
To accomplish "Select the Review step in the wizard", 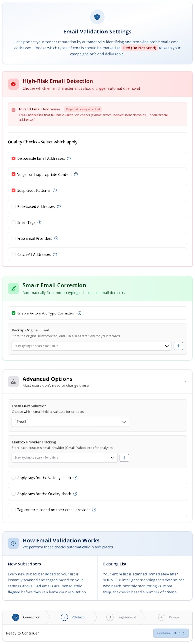I will point(169,617).
